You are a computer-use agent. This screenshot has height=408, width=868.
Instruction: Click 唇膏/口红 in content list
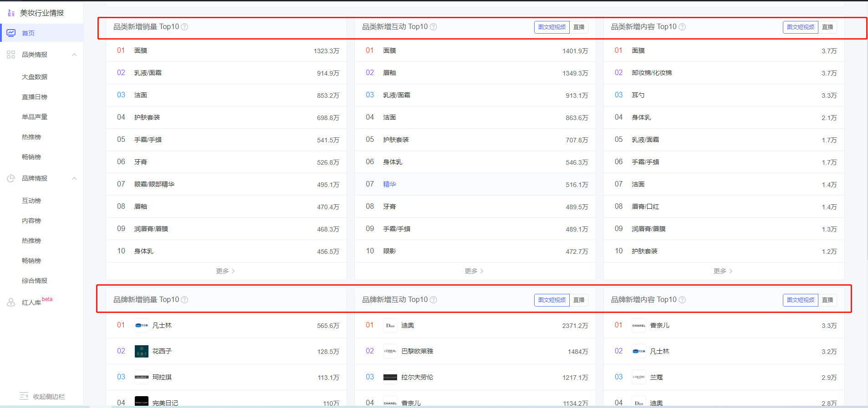[645, 207]
